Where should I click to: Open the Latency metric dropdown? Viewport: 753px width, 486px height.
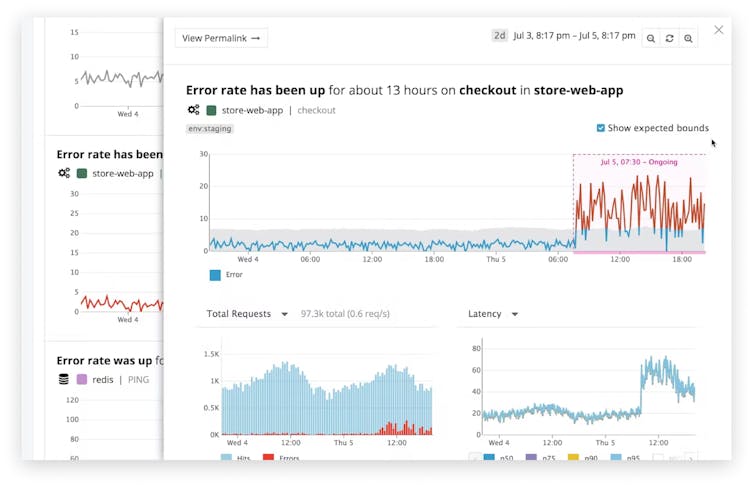tap(494, 314)
